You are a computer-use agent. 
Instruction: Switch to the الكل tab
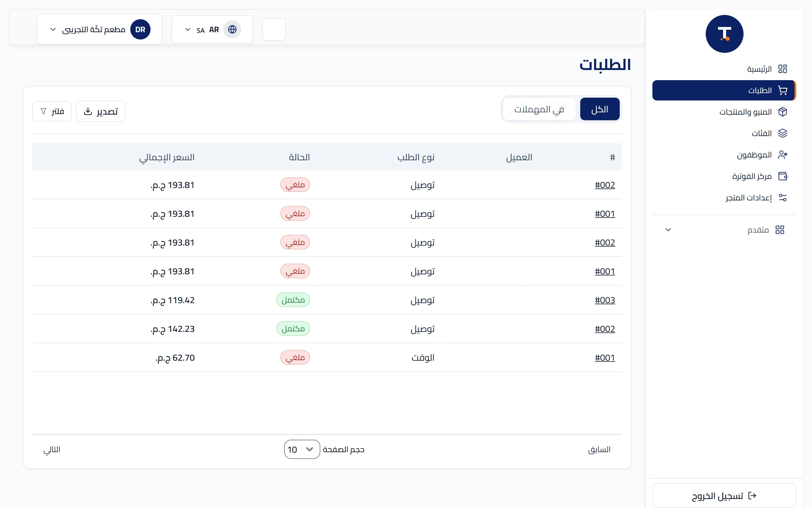(600, 109)
